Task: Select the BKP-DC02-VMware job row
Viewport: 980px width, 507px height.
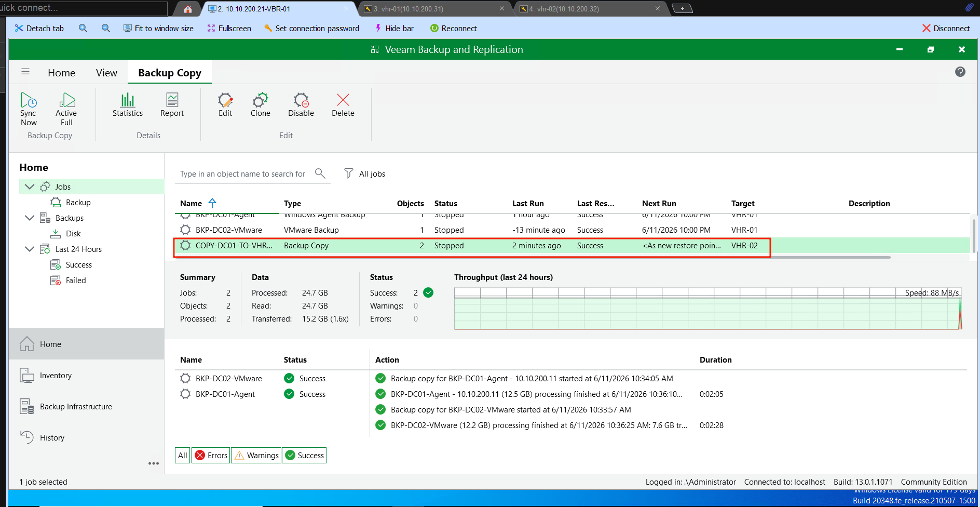Action: pyautogui.click(x=572, y=230)
